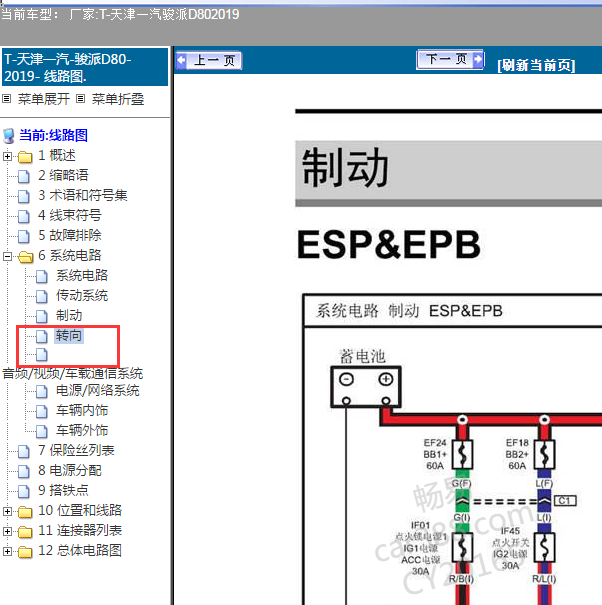Click the page icon beside 5 故障排除
This screenshot has height=605, width=602.
coord(24,237)
